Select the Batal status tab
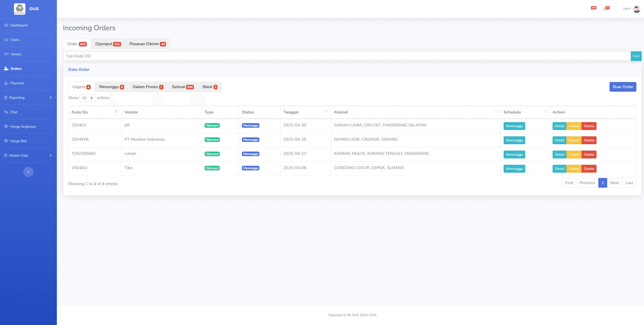Viewport: 644px width, 325px height. [x=210, y=87]
